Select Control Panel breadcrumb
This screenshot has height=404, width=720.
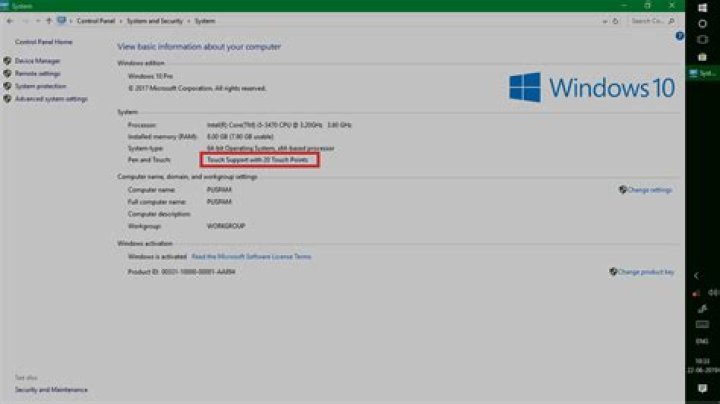(x=96, y=21)
